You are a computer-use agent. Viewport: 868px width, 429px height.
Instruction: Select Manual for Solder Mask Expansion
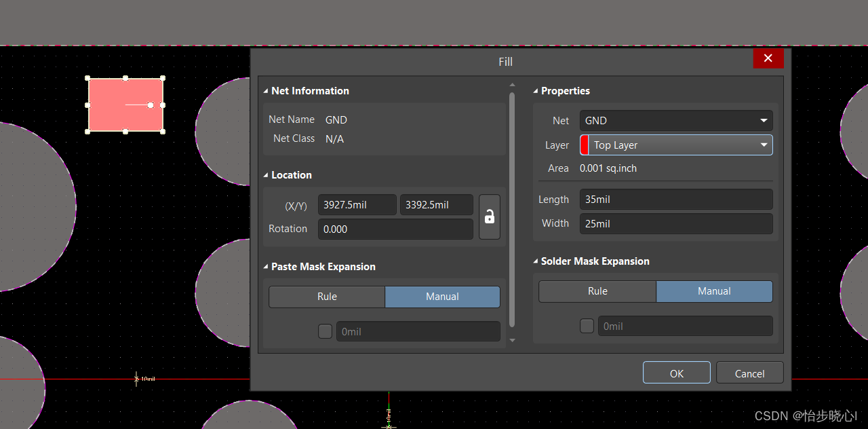click(714, 291)
